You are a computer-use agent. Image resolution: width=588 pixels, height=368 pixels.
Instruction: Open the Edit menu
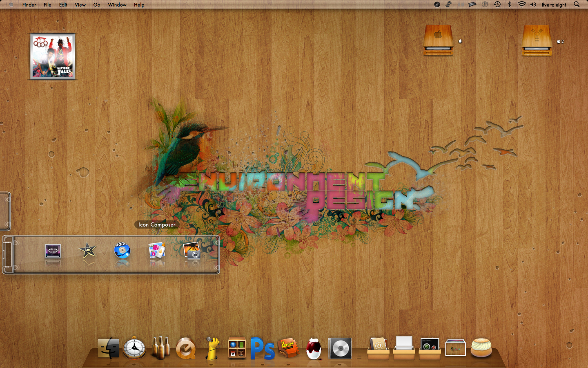[x=63, y=5]
